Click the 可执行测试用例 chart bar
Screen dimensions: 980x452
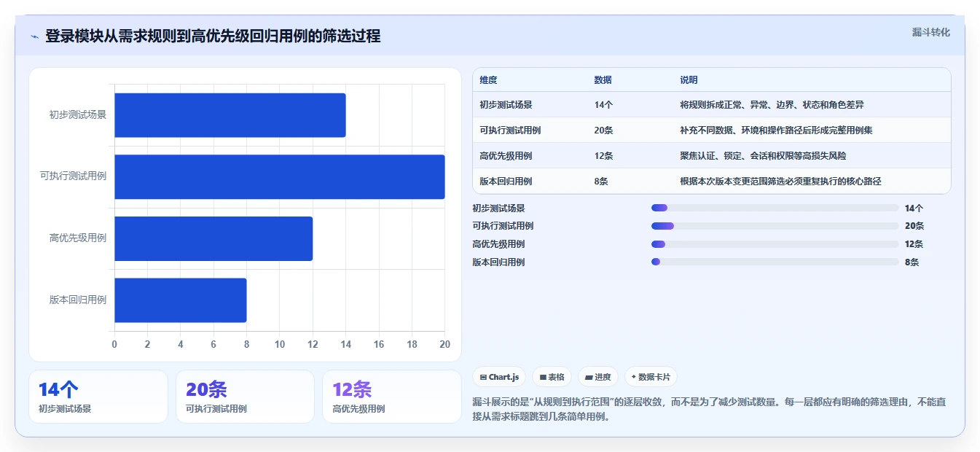(x=280, y=176)
